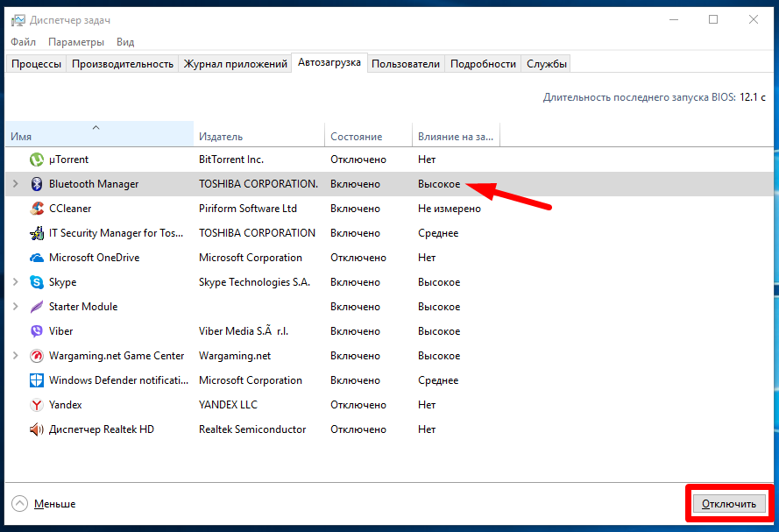Select the Microsoft OneDrive row name
Screen dimensions: 779x532
point(95,258)
